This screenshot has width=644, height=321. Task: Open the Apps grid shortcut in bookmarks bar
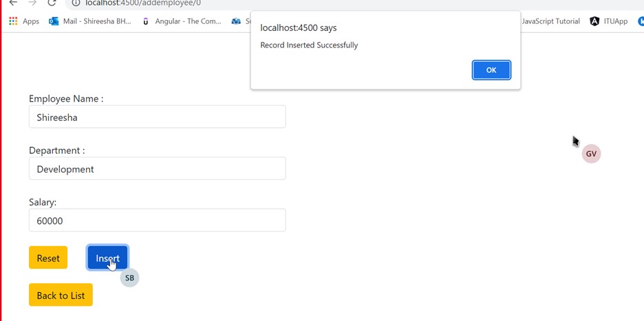[x=13, y=21]
